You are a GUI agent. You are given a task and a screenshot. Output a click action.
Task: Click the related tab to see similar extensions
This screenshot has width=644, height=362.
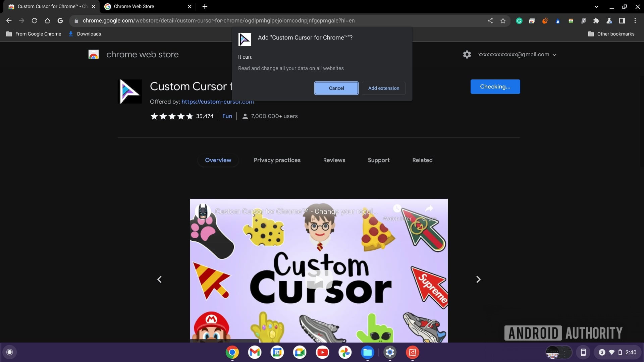422,160
